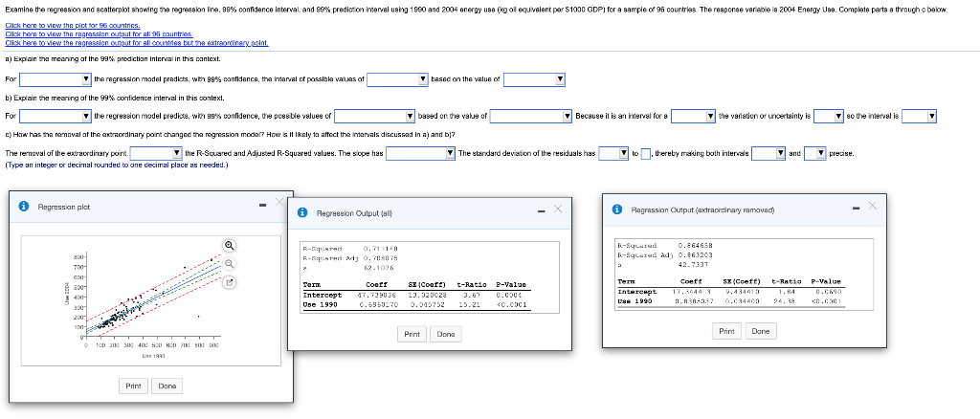Open 'thereby making both intervals' dropdown
980x419 pixels.
pos(768,154)
